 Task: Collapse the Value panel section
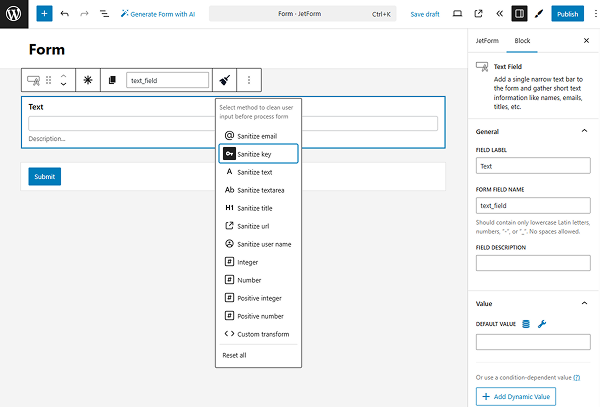(584, 303)
